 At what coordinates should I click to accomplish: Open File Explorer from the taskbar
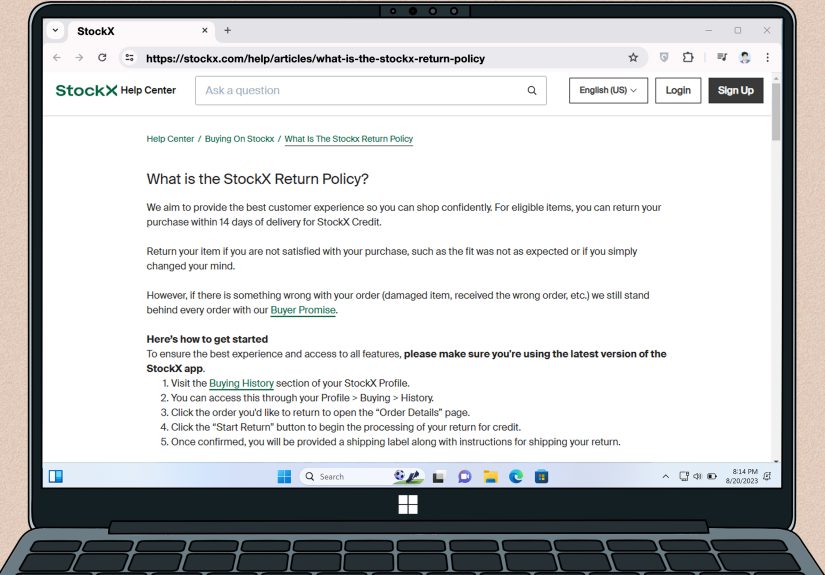(490, 477)
